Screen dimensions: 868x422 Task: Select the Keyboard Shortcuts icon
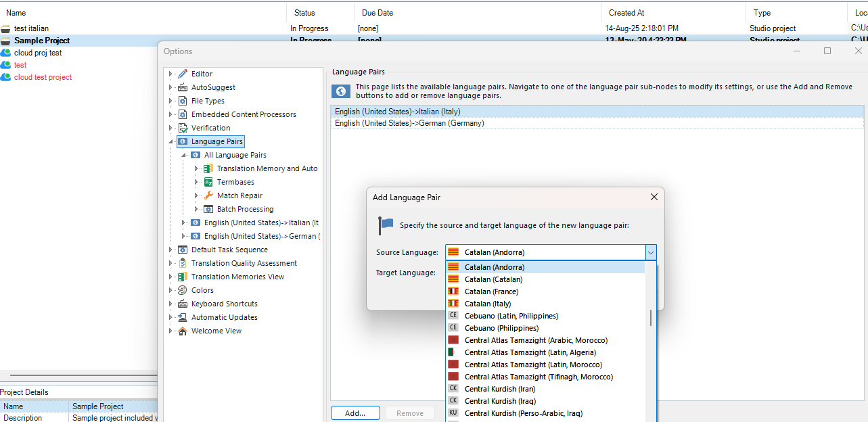[x=183, y=303]
